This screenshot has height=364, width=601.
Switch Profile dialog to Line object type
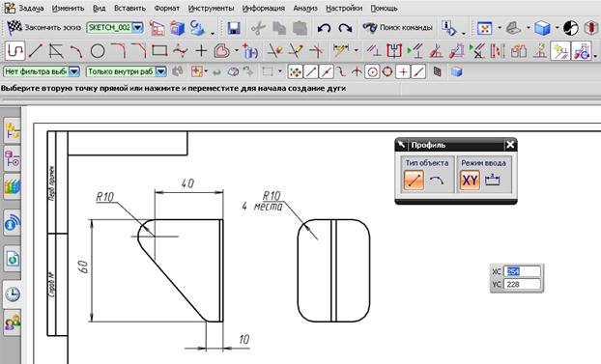[414, 181]
